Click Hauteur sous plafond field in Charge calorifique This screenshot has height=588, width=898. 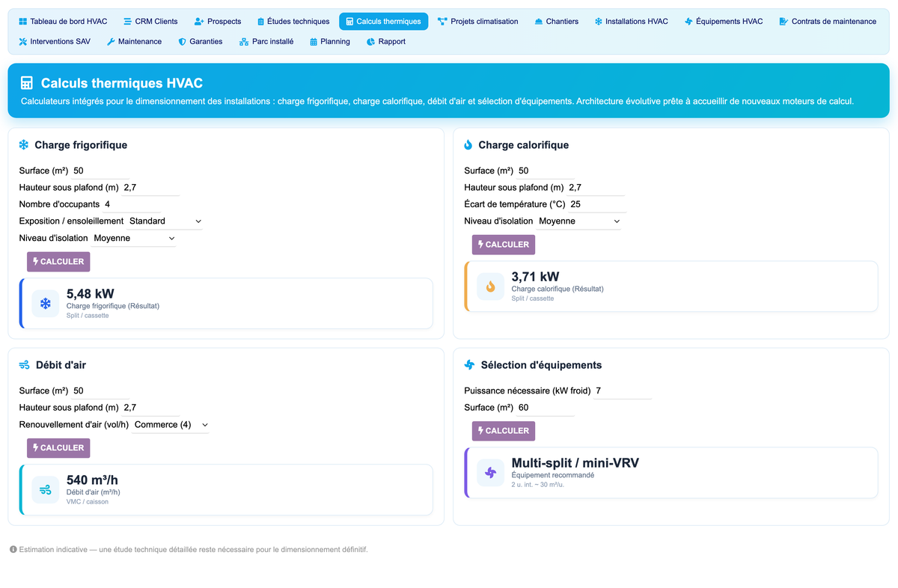(596, 188)
